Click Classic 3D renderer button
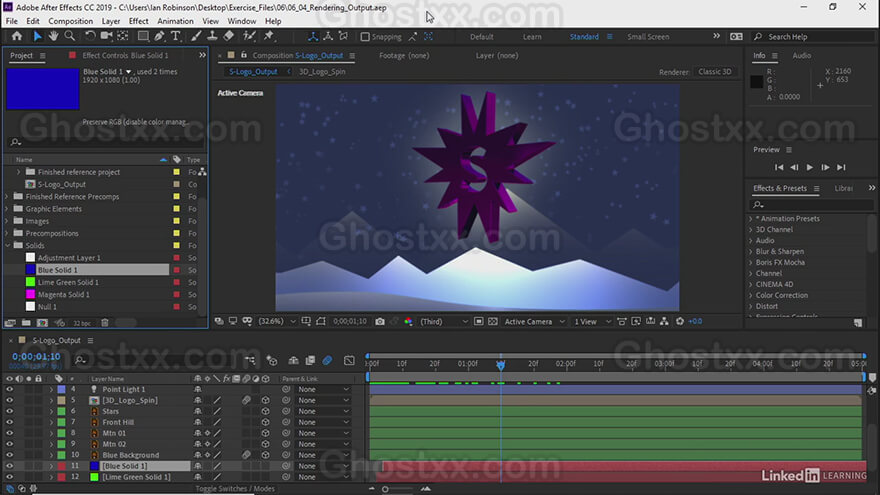This screenshot has width=880, height=495. (x=714, y=72)
